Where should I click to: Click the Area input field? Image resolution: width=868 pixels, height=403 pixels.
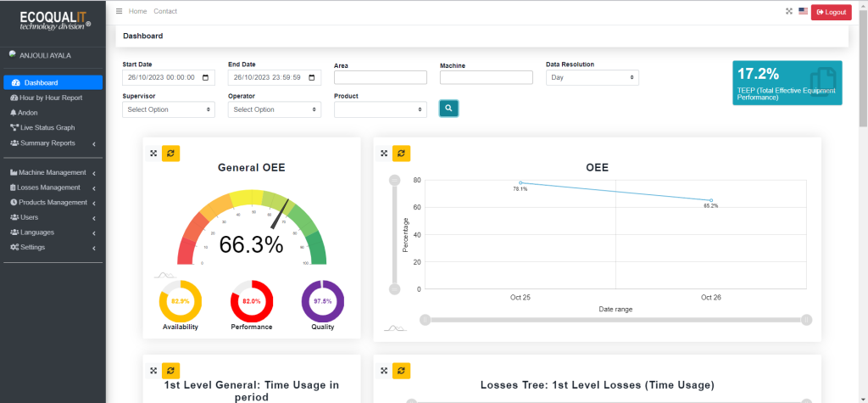coord(380,77)
